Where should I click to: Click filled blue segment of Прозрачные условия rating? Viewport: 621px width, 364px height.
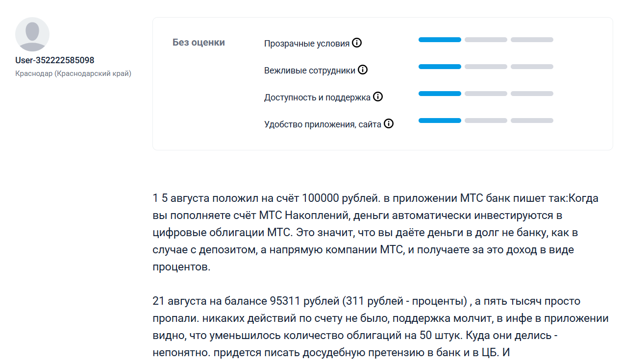click(440, 40)
